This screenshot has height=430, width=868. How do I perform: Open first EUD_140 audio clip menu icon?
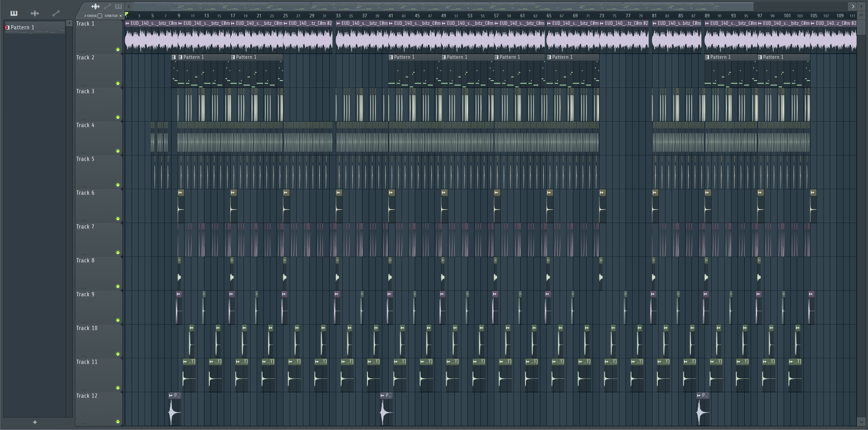(x=128, y=23)
